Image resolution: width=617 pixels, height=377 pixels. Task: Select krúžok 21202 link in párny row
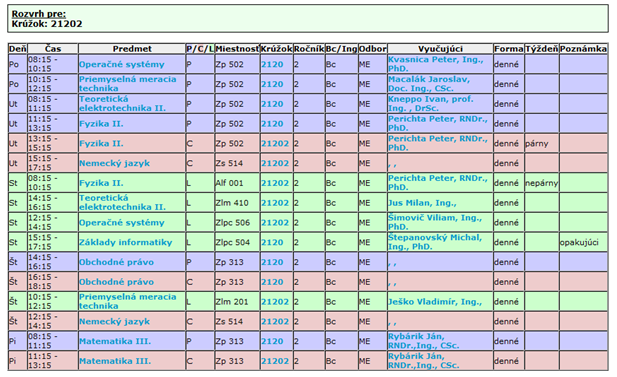pos(275,143)
